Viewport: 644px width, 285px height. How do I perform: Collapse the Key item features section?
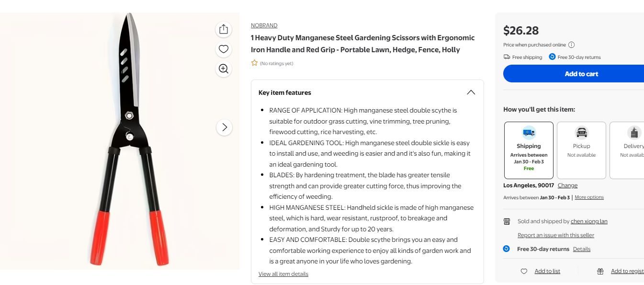[471, 92]
